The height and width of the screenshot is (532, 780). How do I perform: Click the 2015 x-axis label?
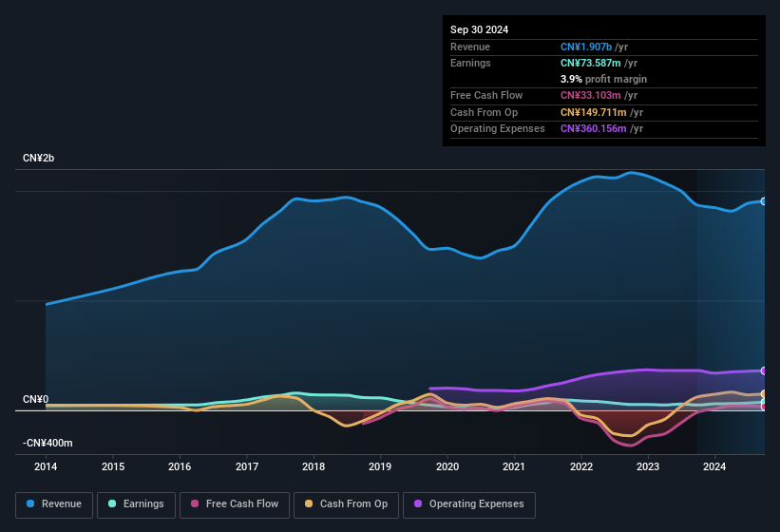click(113, 466)
